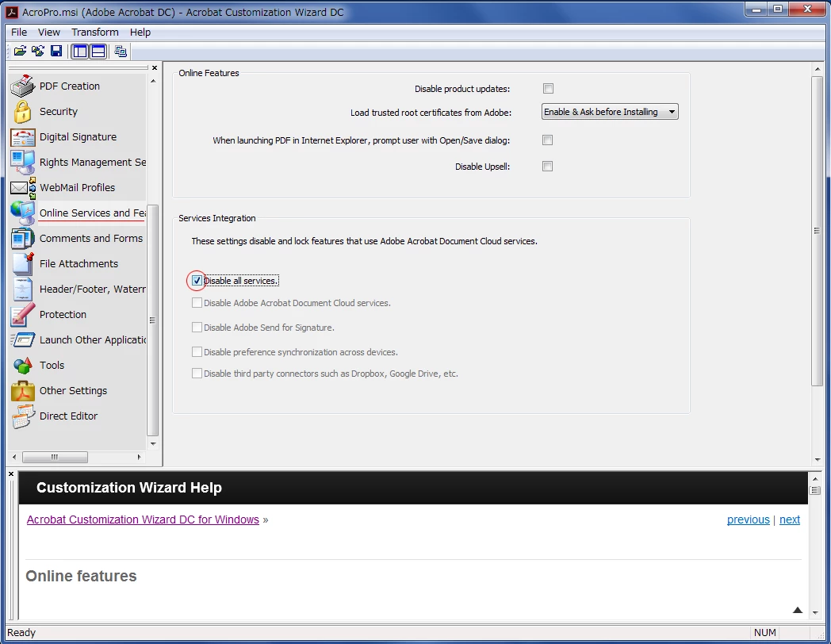Open Load trusted root certificates dropdown
Image resolution: width=831 pixels, height=644 pixels.
[x=610, y=112]
